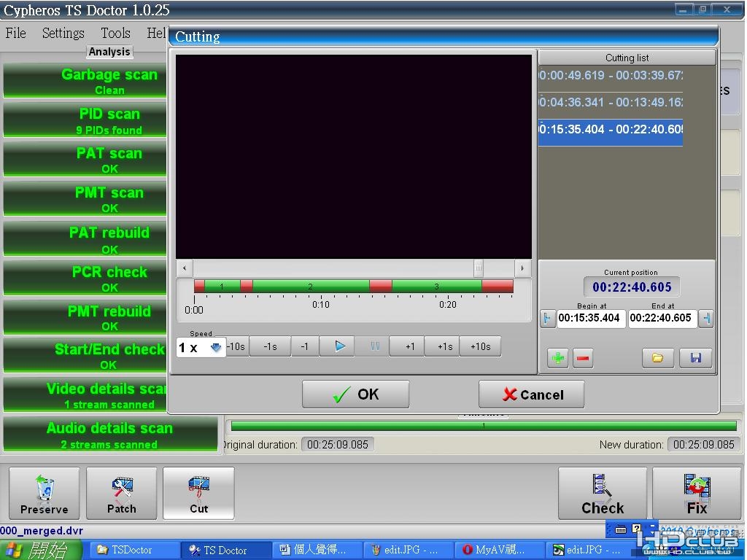Click the End at time field
The width and height of the screenshot is (747, 560).
tap(661, 318)
